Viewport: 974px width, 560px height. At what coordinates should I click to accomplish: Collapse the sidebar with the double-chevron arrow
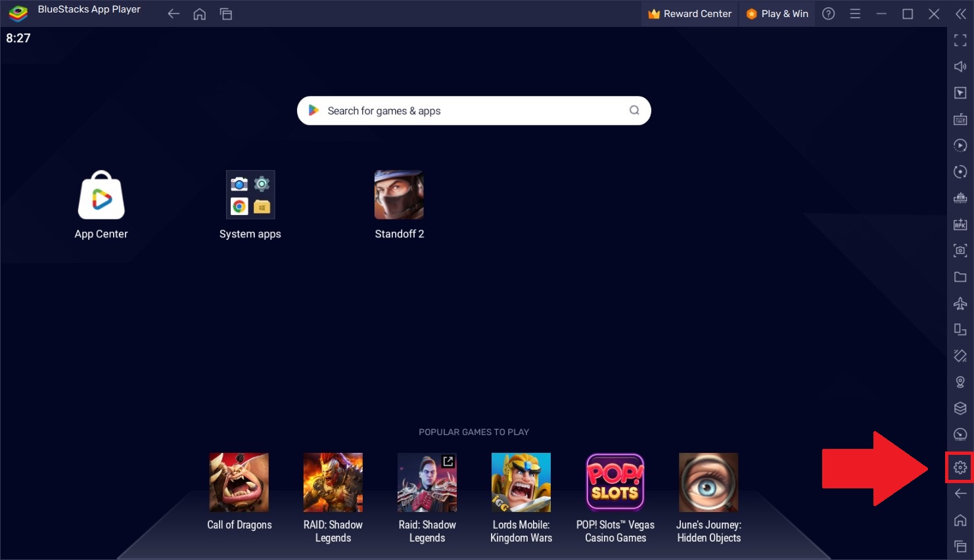point(960,13)
